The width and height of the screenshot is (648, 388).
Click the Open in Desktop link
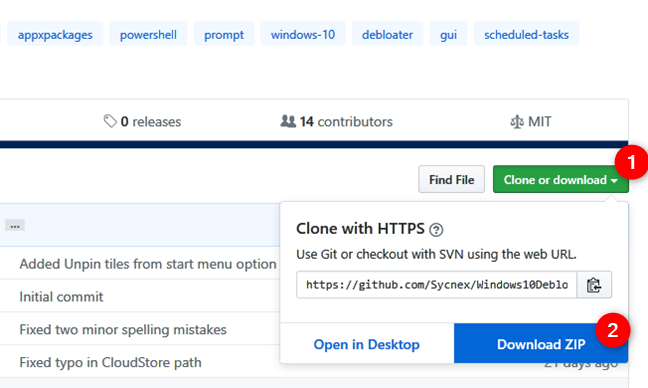[367, 344]
